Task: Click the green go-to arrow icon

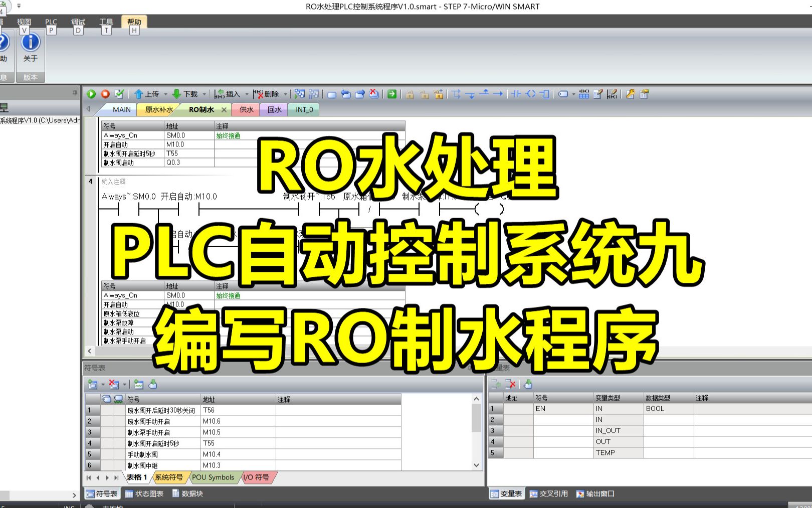Action: click(x=392, y=94)
